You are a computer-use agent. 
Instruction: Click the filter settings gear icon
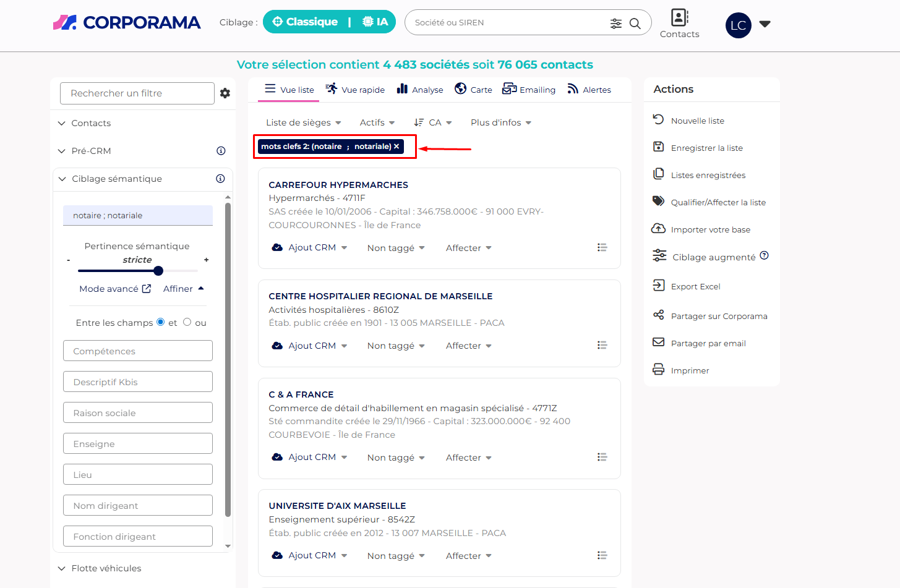click(225, 93)
